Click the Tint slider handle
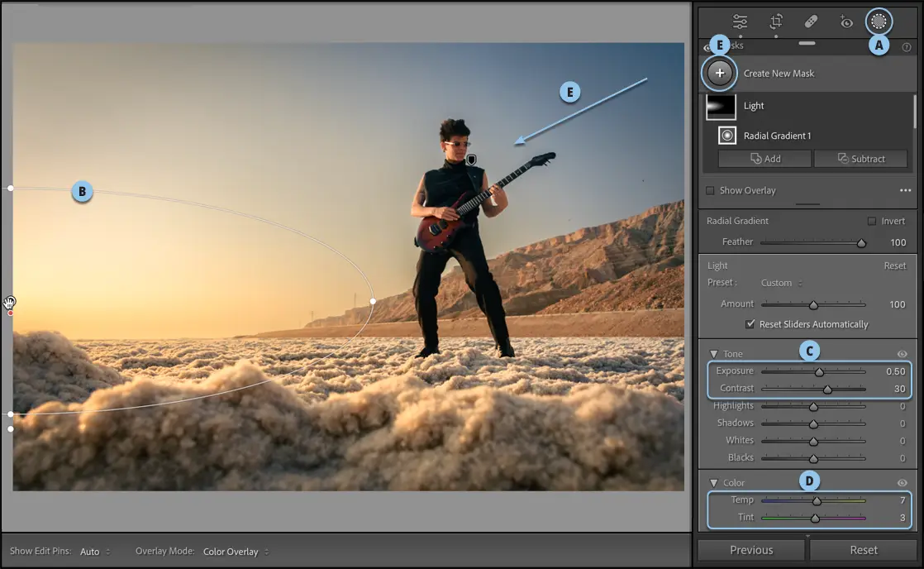The height and width of the screenshot is (569, 924). pos(814,519)
